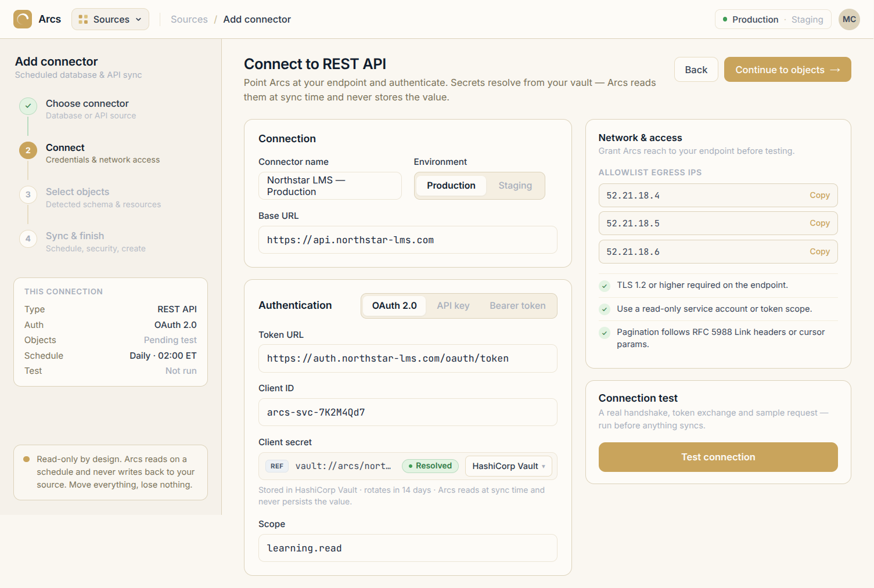Click the orange dot in read-only notice
874x588 pixels.
(x=26, y=459)
